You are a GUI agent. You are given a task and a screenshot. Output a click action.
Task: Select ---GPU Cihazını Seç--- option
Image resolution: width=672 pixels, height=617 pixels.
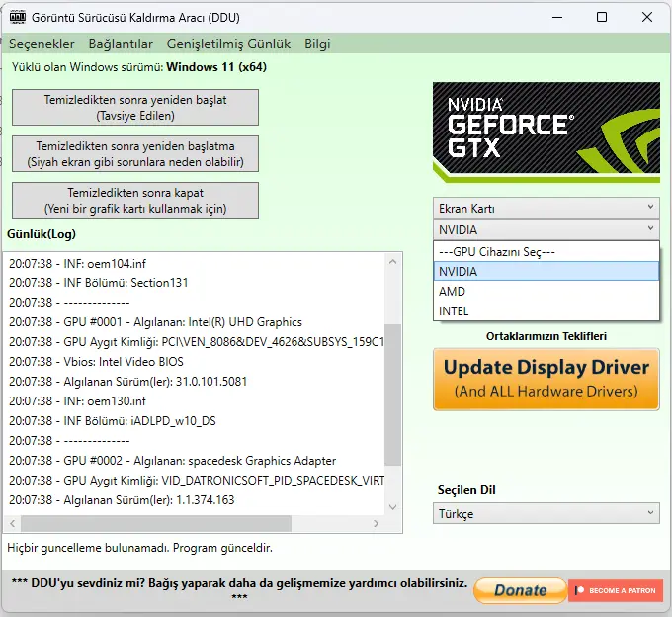point(546,252)
